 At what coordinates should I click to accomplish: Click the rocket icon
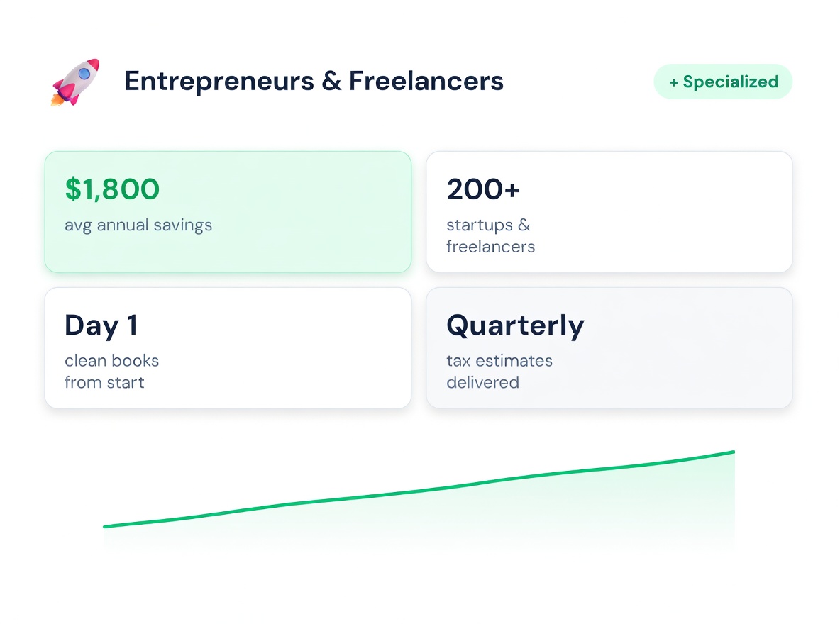coord(75,82)
